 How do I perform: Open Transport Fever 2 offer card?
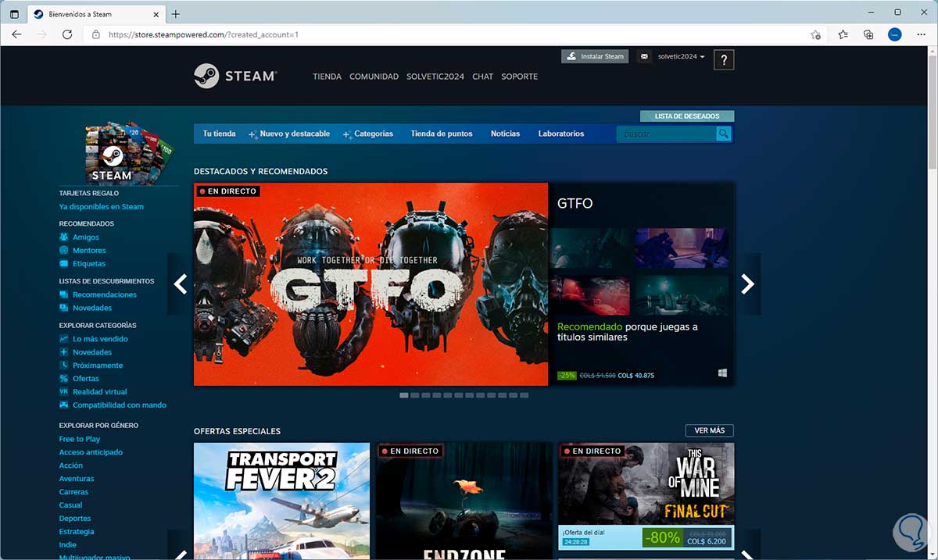click(x=281, y=501)
